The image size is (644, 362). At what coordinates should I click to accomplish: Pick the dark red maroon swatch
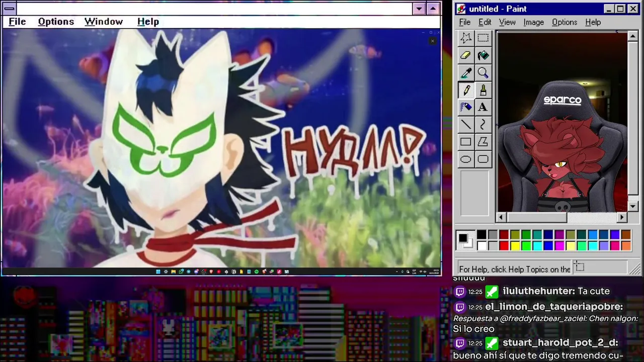tap(504, 235)
